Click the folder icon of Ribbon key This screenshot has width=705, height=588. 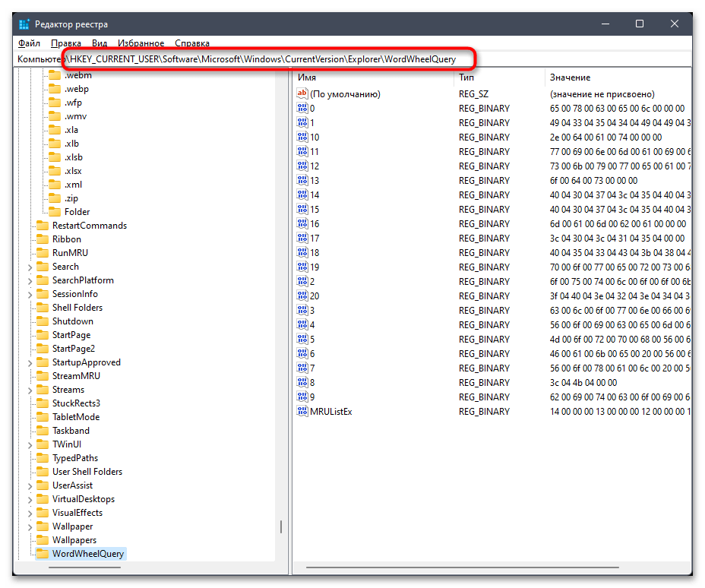point(43,239)
